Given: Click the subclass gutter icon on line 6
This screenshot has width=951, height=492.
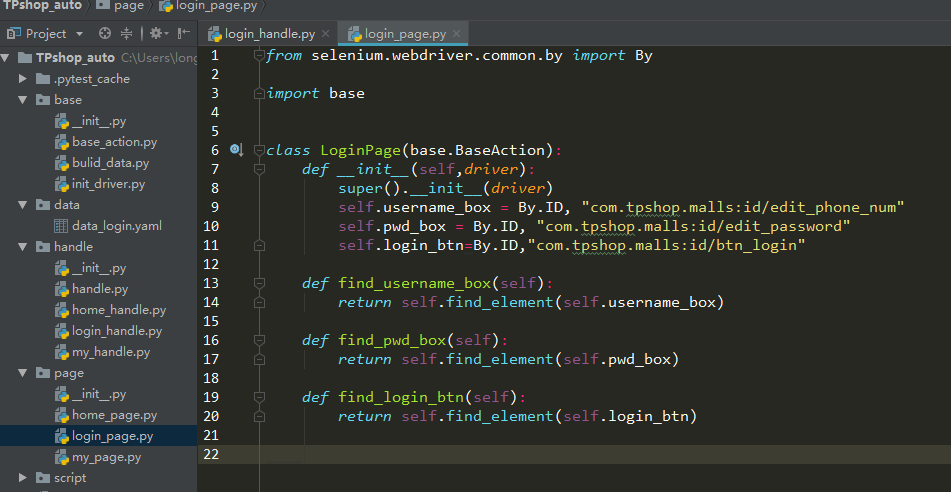Looking at the screenshot, I should [236, 150].
